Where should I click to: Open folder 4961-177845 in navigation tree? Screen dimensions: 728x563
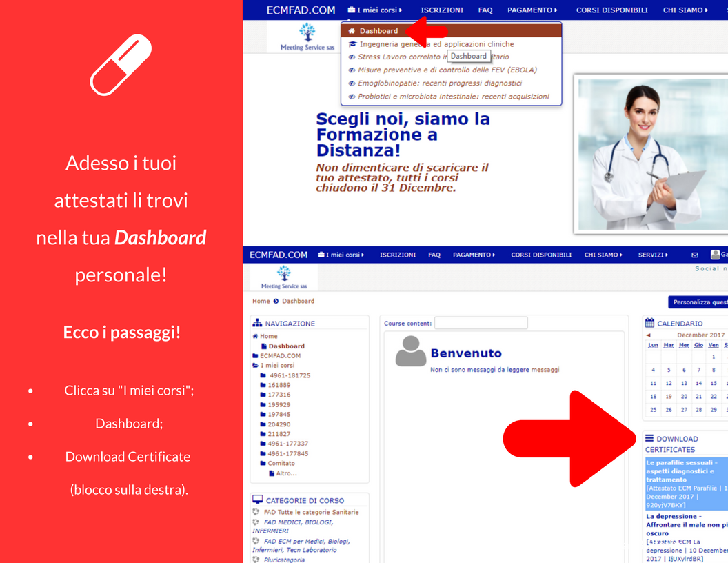pos(288,454)
